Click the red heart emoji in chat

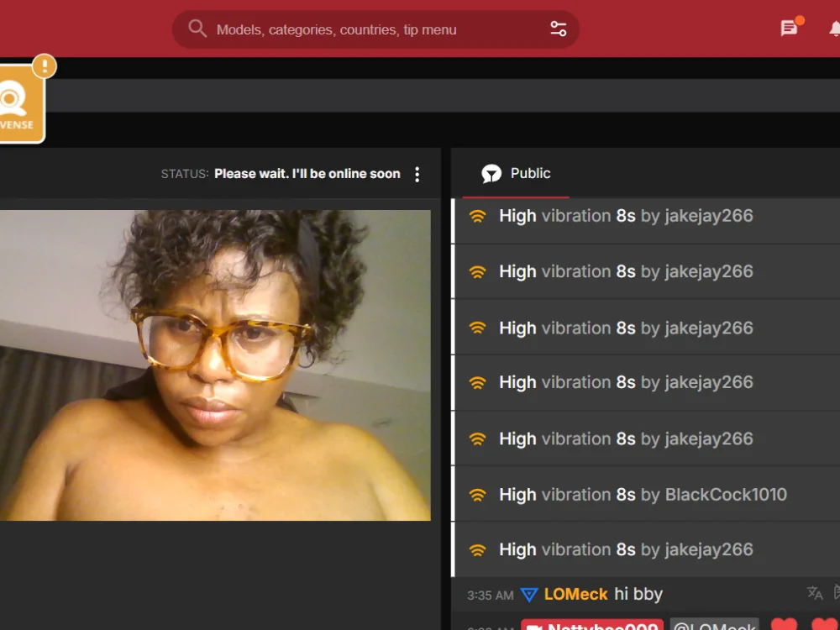[x=784, y=625]
